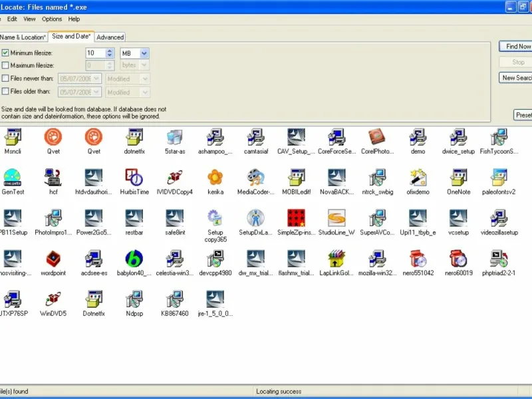532x399 pixels.
Task: Select the SimpleZip-ins red stars icon
Action: tap(296, 218)
